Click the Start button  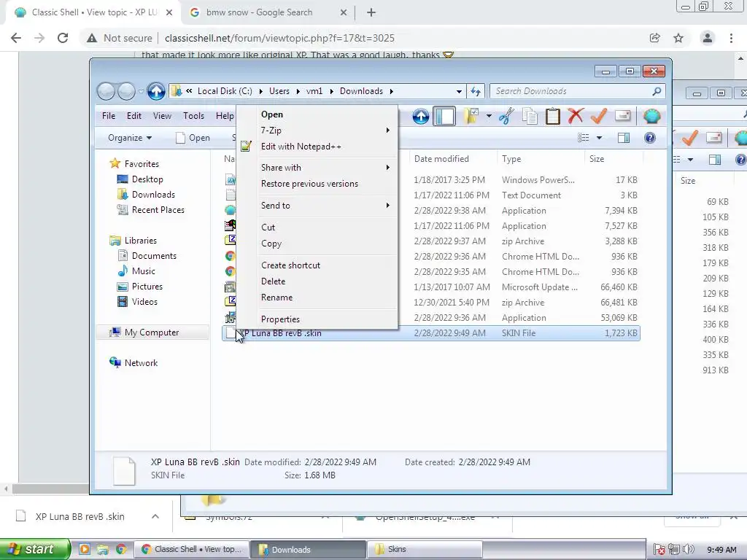(x=34, y=549)
